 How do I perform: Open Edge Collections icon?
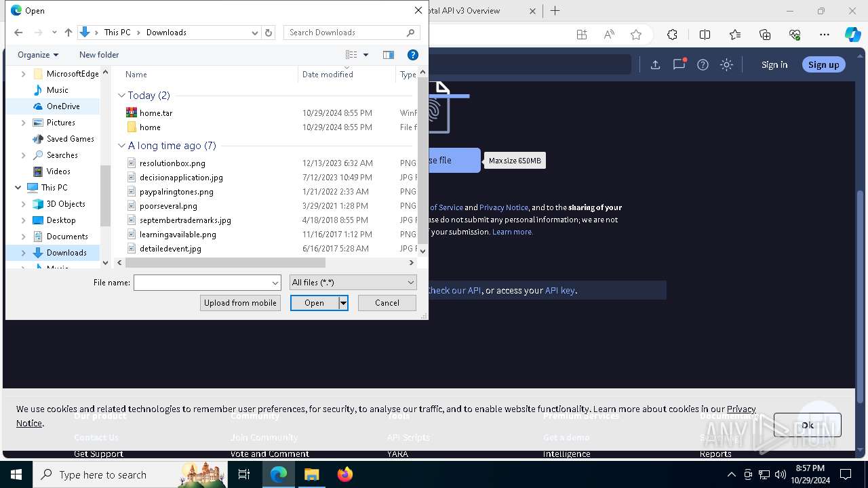pos(765,35)
